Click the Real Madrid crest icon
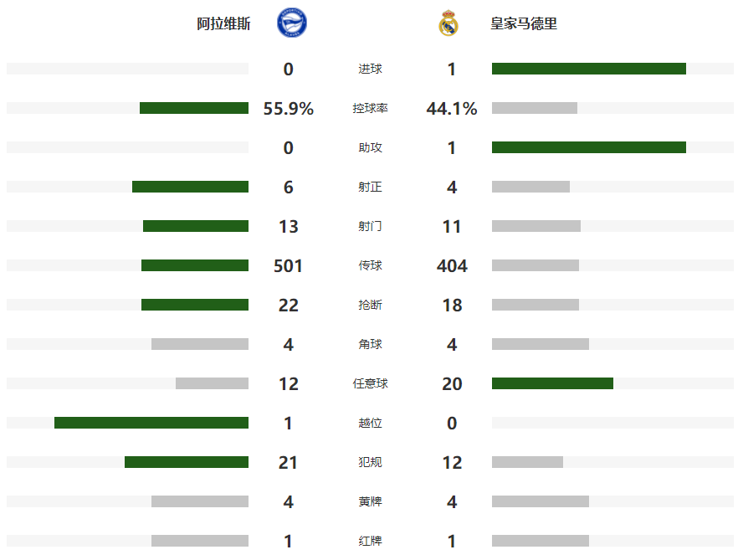The image size is (738, 560). (x=448, y=23)
